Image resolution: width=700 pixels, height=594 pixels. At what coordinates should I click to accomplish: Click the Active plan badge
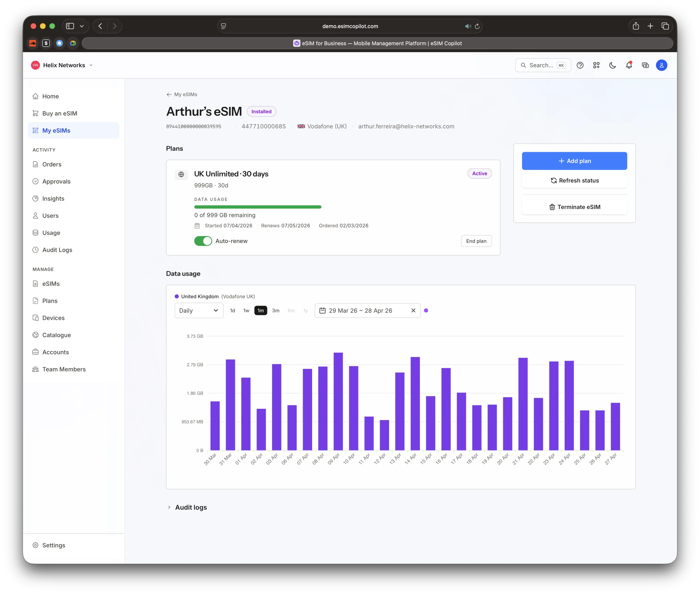(479, 173)
